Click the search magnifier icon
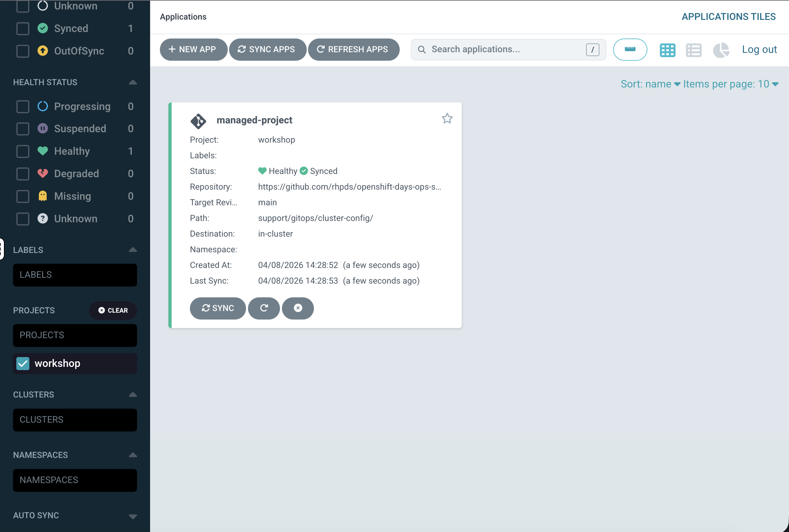This screenshot has height=532, width=789. pos(422,50)
